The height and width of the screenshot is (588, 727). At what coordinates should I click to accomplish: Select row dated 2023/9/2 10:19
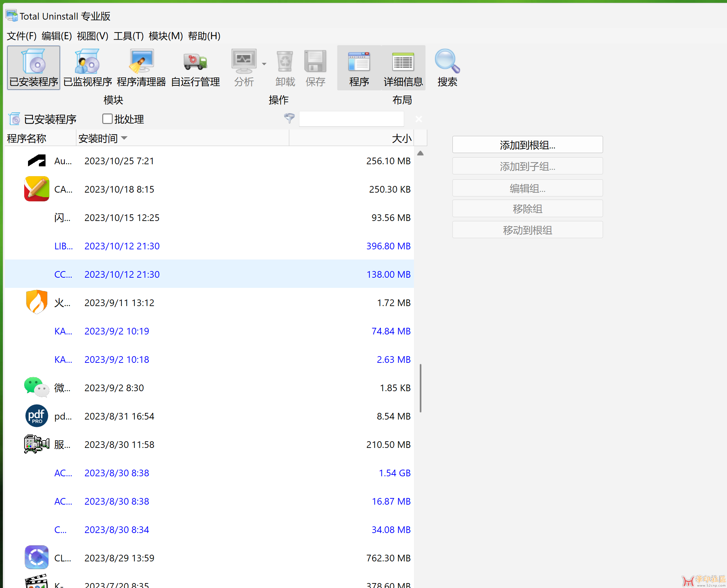209,331
